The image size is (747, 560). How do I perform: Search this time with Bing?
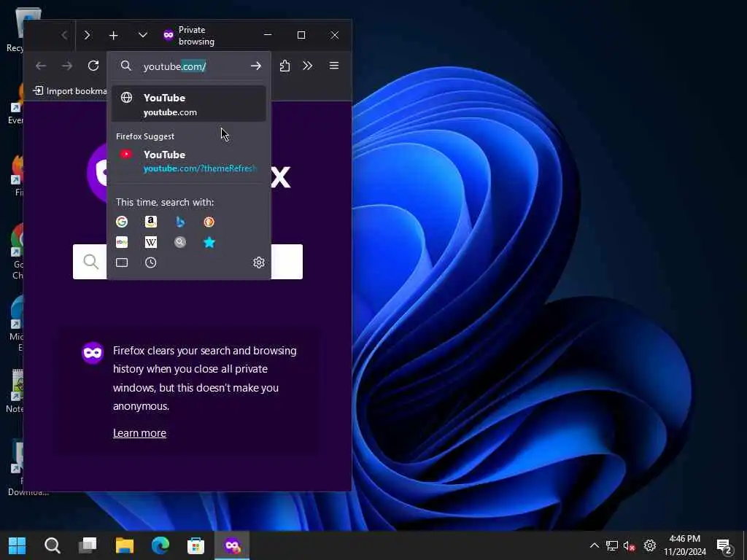[180, 222]
